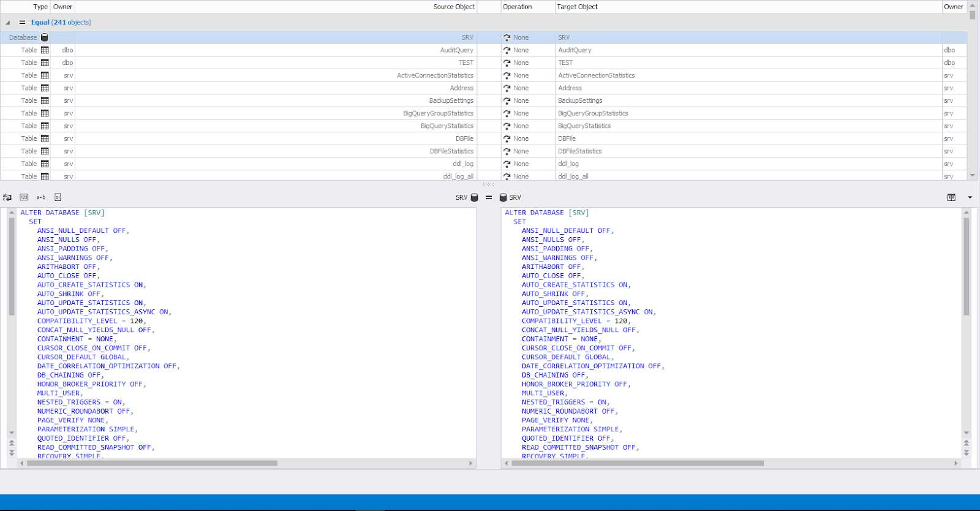Click the word wrap icon in diff toolbar
The height and width of the screenshot is (511, 980).
(x=7, y=197)
